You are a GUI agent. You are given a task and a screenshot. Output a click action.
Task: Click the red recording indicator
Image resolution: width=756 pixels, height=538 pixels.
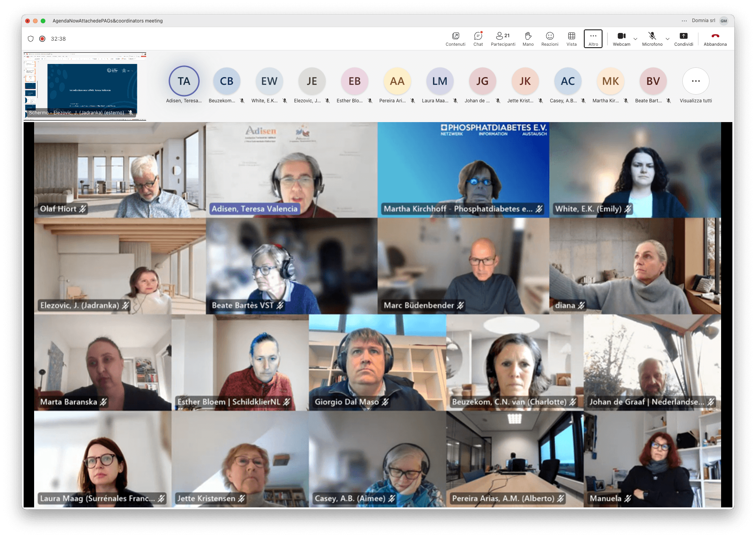click(x=42, y=39)
